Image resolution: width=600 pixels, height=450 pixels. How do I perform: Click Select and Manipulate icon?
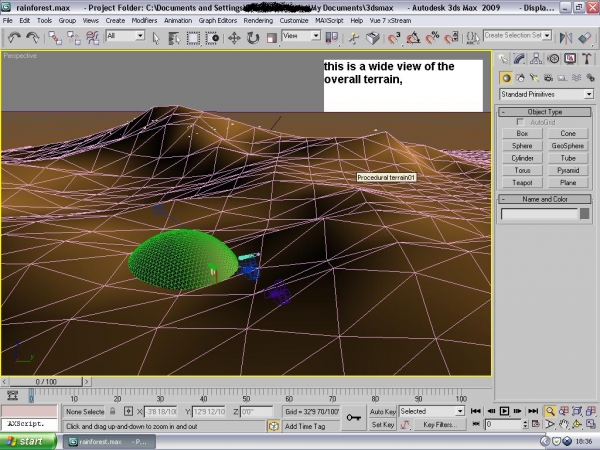[x=354, y=38]
